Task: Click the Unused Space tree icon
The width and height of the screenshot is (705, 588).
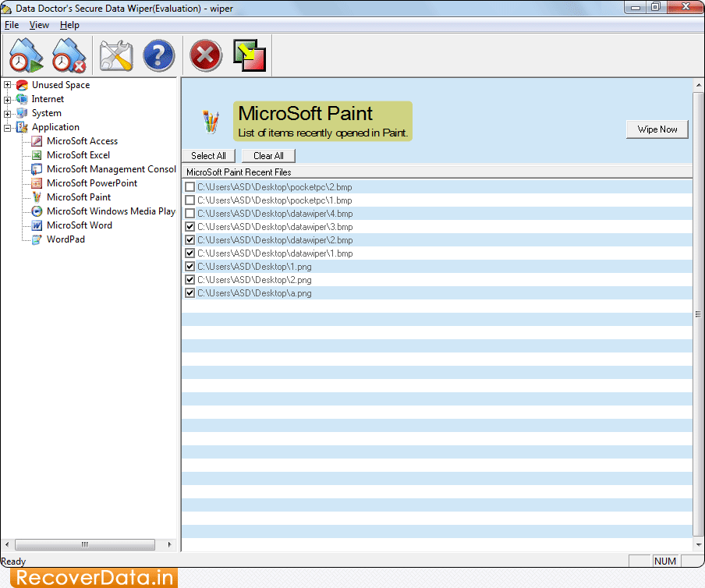Action: pos(22,85)
